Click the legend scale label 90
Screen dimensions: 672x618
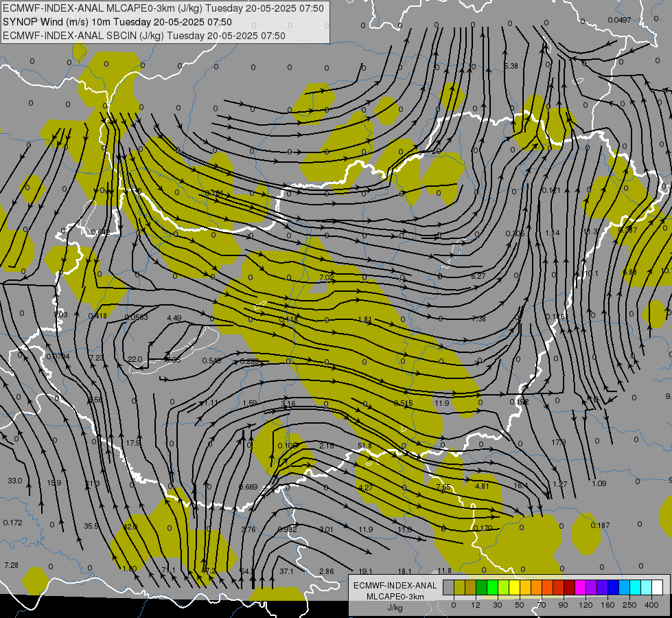click(563, 605)
